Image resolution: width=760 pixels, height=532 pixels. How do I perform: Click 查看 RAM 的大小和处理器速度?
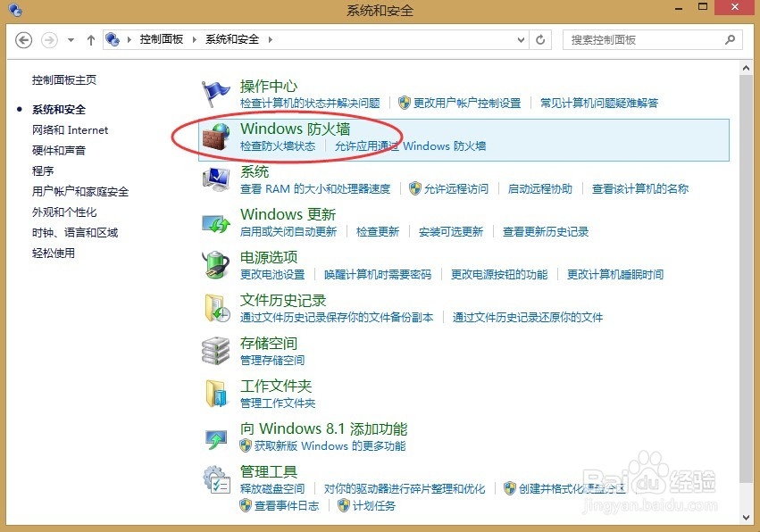(315, 189)
